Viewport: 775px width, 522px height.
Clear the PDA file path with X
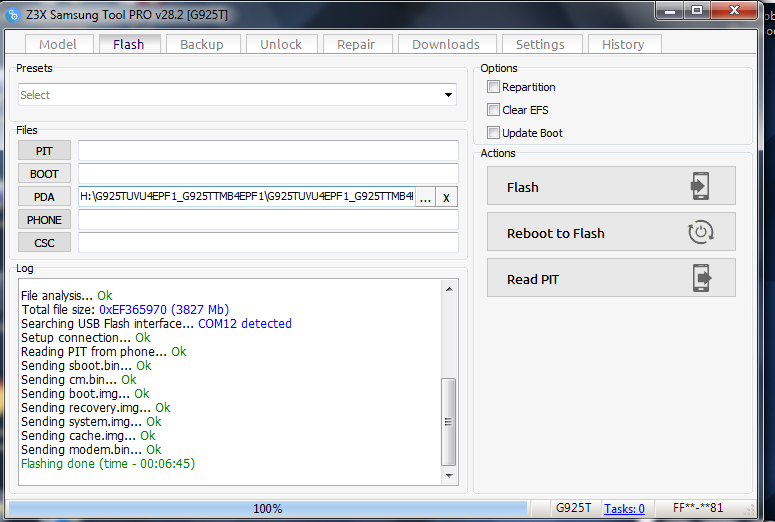(446, 197)
